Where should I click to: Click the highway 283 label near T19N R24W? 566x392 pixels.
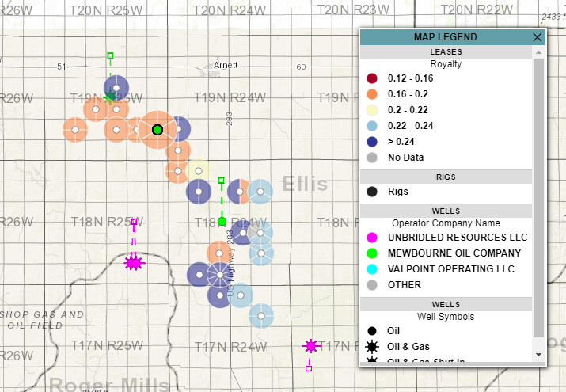pos(230,119)
